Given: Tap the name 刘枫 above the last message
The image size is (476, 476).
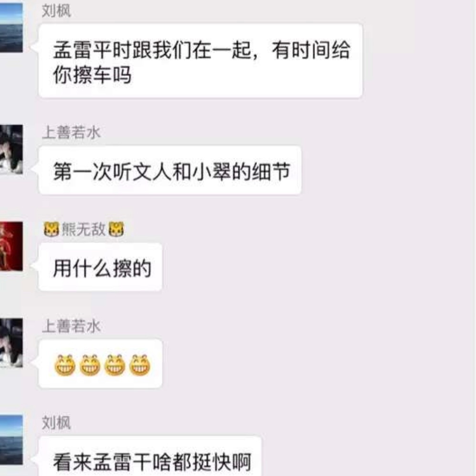Looking at the screenshot, I should [56, 423].
